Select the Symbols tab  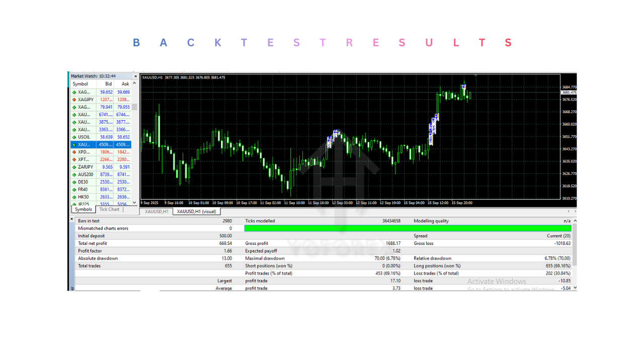[x=83, y=209]
